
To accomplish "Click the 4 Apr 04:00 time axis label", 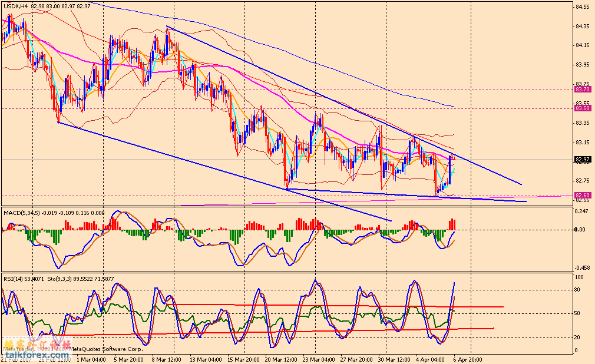I will [x=430, y=359].
